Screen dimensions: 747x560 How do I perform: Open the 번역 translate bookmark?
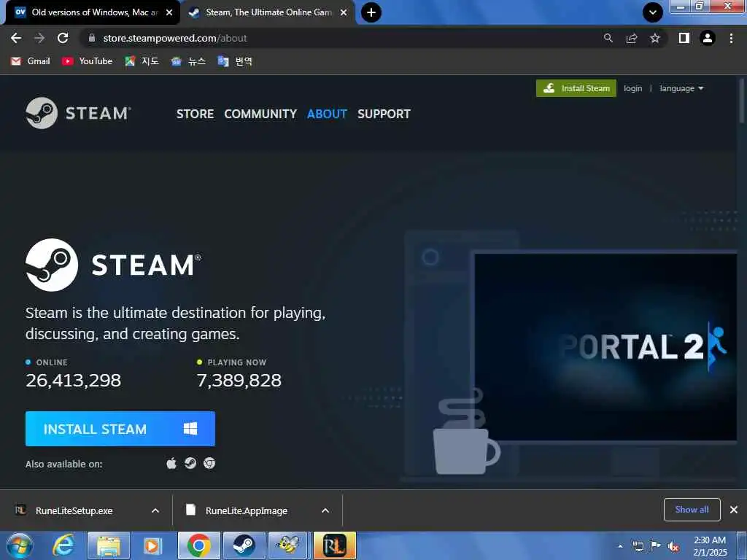(235, 61)
